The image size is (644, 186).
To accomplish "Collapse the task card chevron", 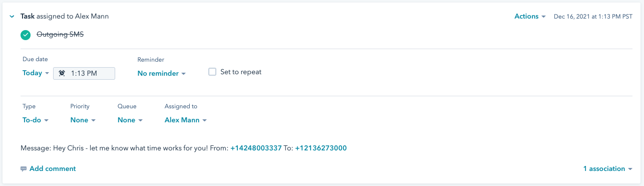I will tap(12, 17).
